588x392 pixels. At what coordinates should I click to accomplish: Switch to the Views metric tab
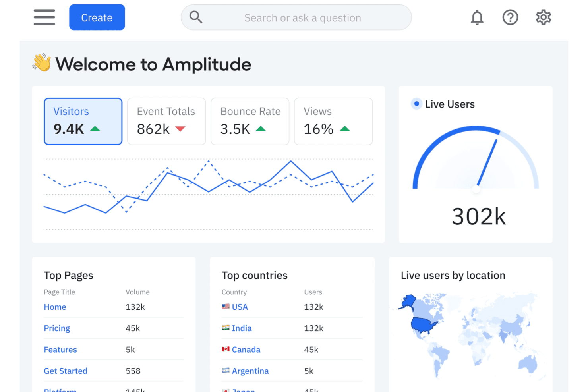click(333, 121)
